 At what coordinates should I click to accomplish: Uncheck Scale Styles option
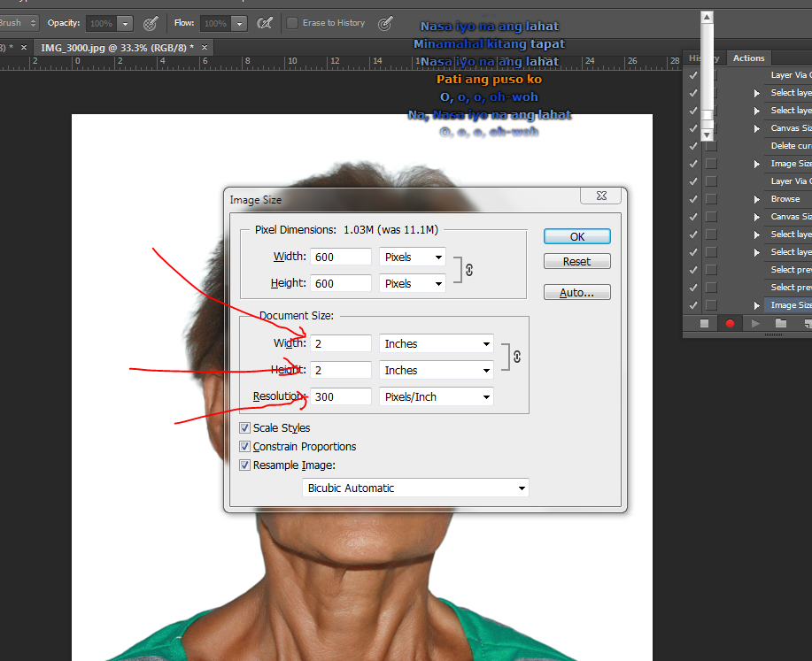245,428
